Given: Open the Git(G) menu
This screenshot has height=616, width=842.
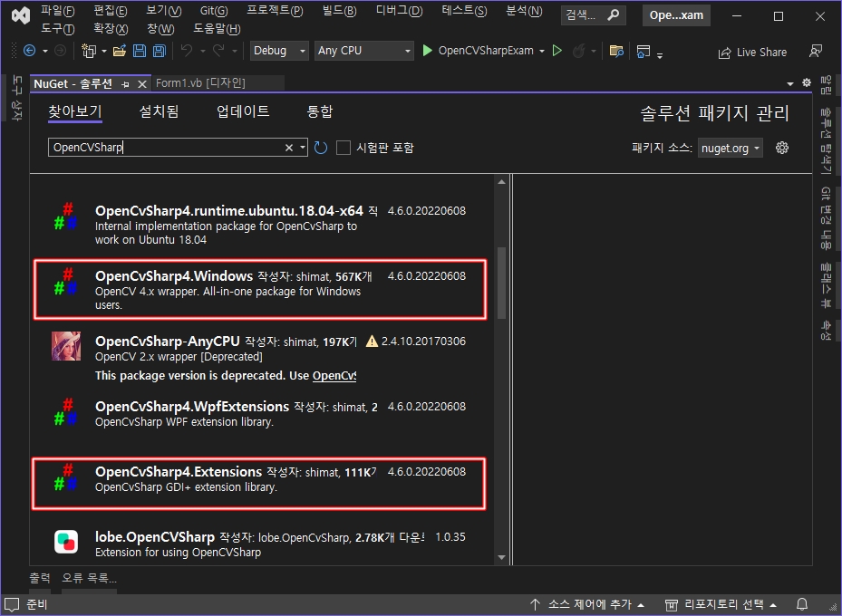Looking at the screenshot, I should tap(214, 11).
